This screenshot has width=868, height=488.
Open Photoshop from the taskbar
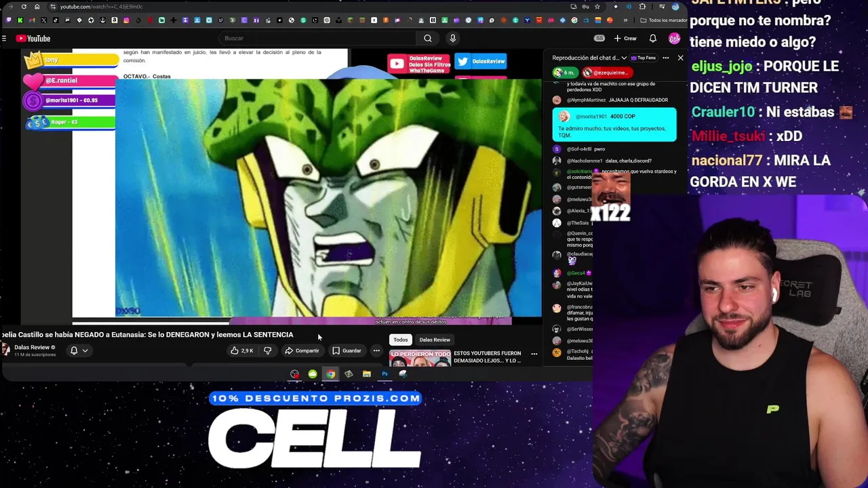coord(384,374)
